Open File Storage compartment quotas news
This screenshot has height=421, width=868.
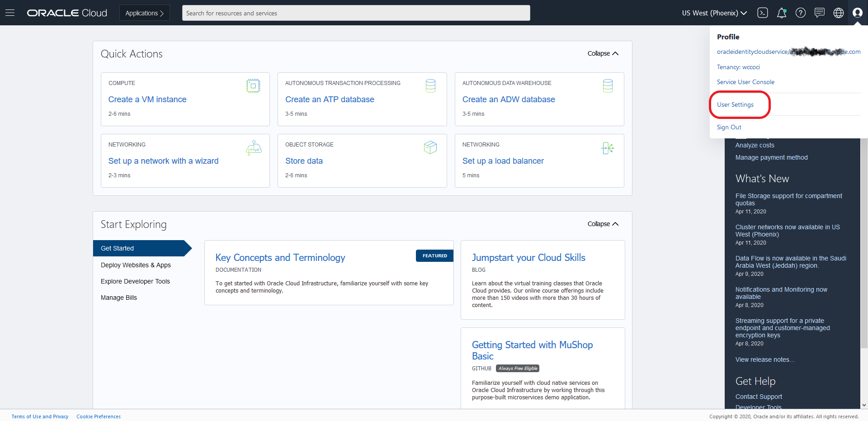pos(788,199)
